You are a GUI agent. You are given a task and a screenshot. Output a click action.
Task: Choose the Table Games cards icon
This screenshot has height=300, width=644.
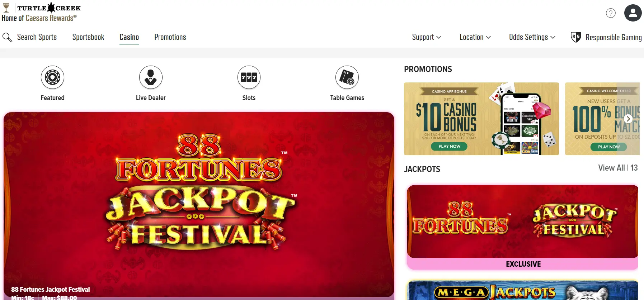347,77
